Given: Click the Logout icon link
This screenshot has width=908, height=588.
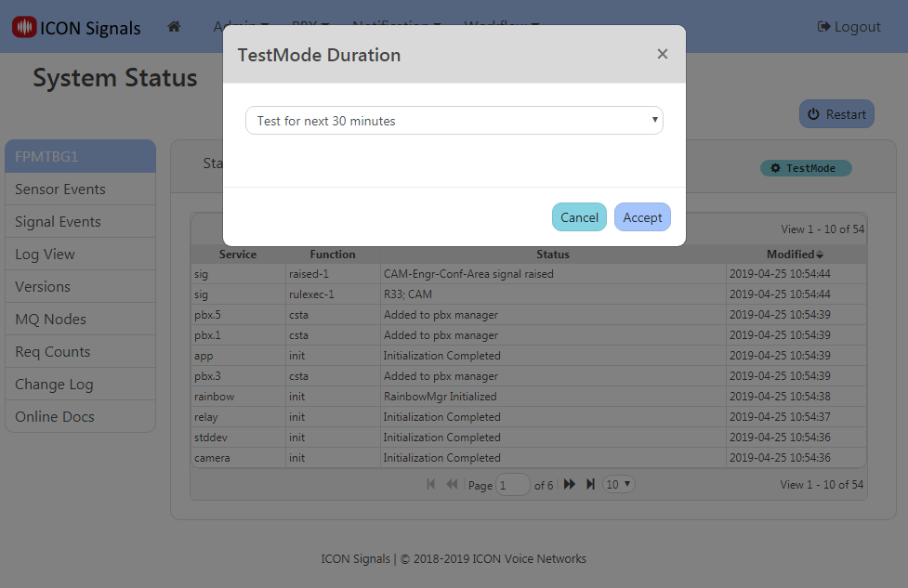Looking at the screenshot, I should point(824,27).
